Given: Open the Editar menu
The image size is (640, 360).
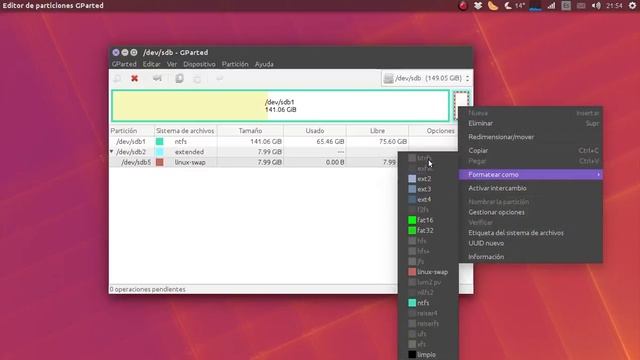Looking at the screenshot, I should [151, 64].
